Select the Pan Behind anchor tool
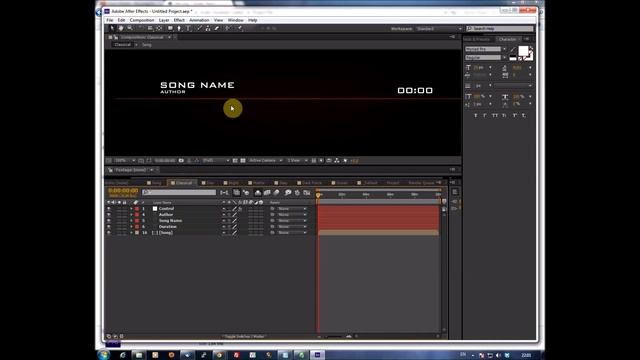 [x=159, y=28]
